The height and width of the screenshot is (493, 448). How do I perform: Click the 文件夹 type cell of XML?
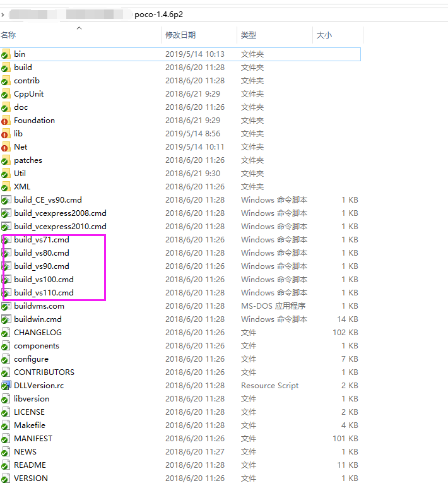click(252, 187)
